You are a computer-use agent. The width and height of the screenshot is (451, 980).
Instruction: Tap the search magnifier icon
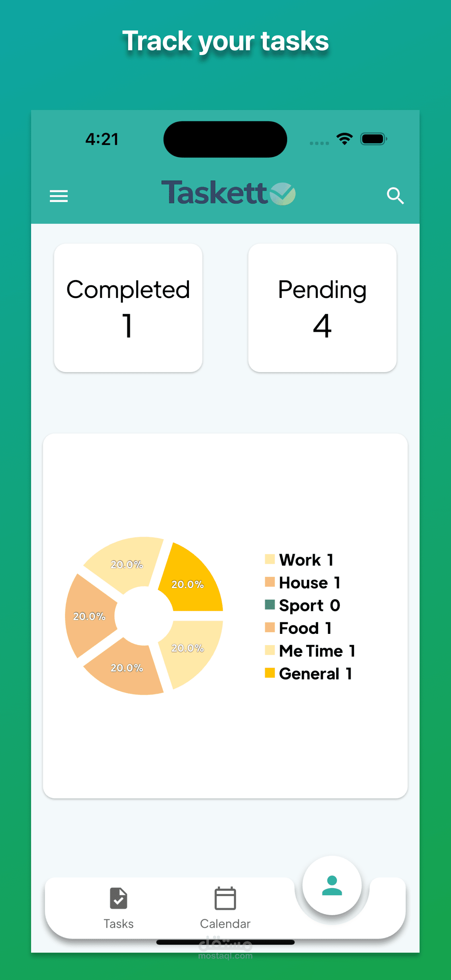[395, 196]
